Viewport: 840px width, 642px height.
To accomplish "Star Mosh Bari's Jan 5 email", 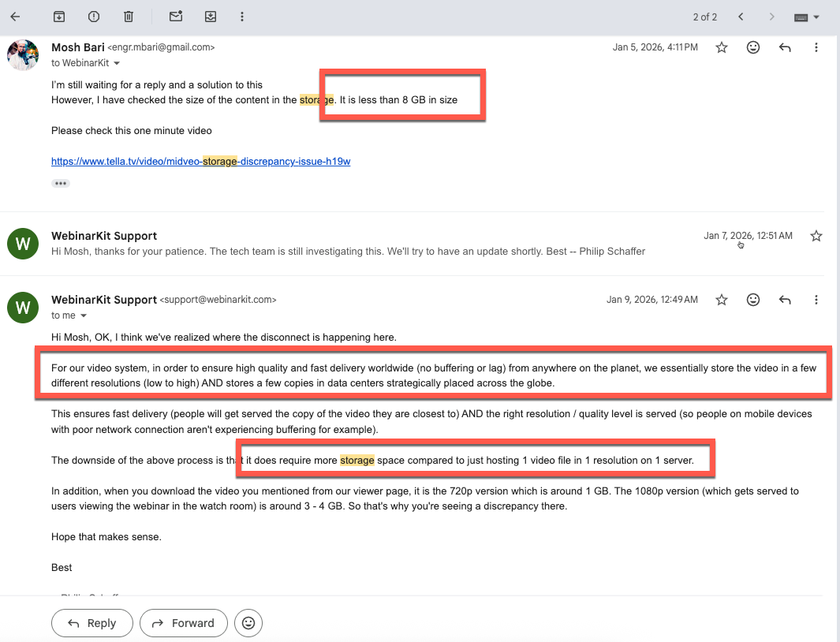I will [x=722, y=47].
